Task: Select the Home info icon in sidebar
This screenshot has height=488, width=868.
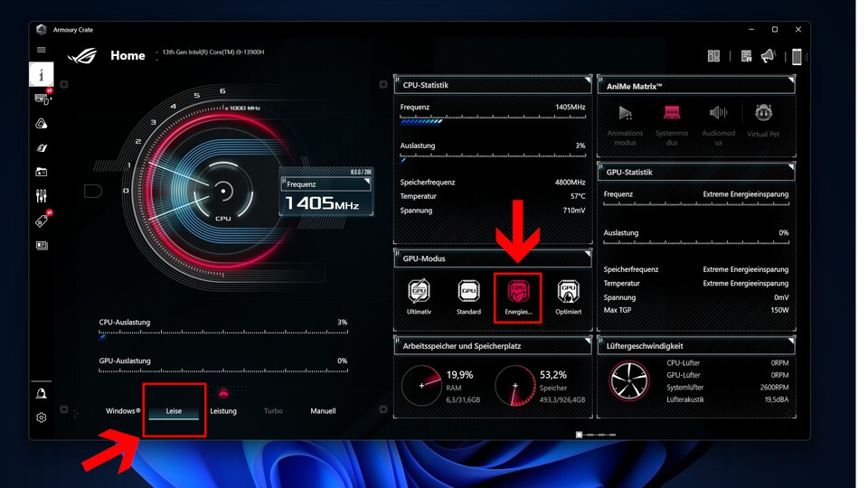Action: [x=41, y=74]
